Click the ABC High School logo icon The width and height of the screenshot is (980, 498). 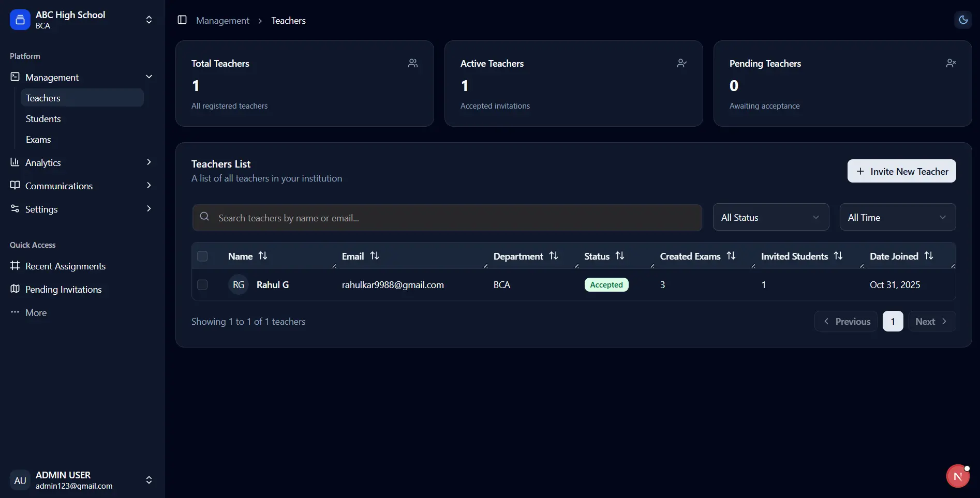pos(20,20)
